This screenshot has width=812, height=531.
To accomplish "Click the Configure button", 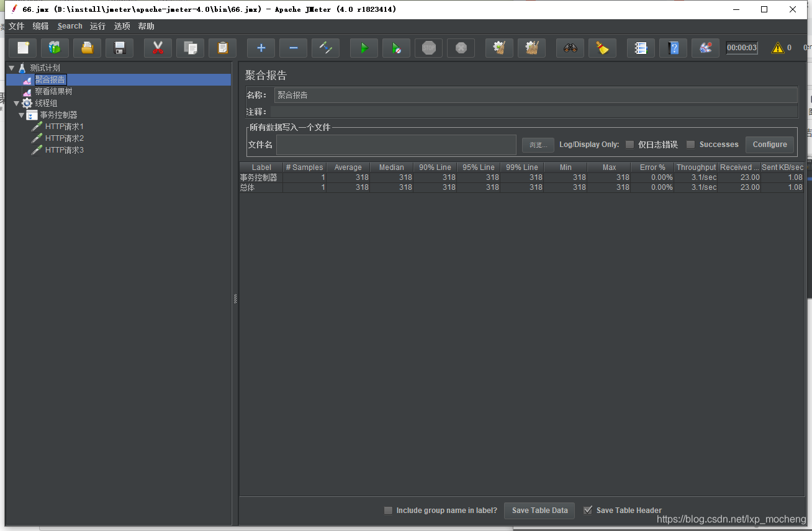I will coord(770,145).
